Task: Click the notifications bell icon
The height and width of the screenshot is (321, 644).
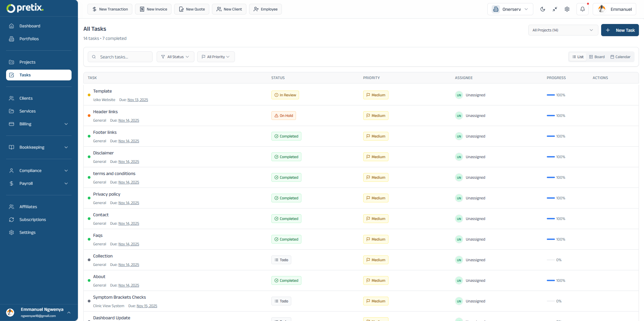Action: (582, 9)
